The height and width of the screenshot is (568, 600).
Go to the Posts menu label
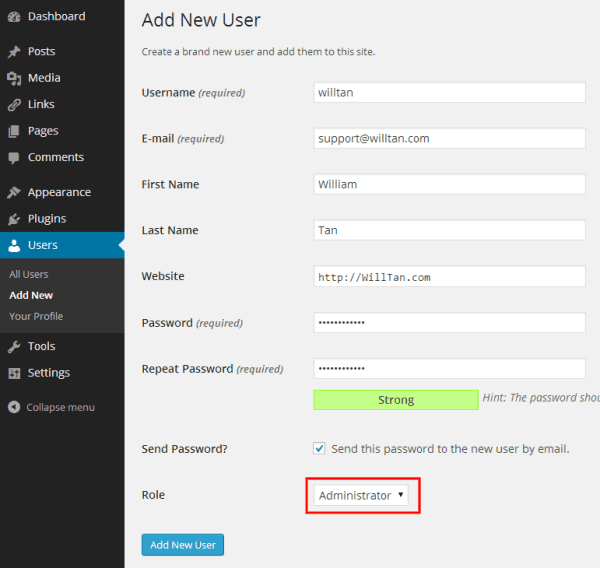click(x=41, y=51)
